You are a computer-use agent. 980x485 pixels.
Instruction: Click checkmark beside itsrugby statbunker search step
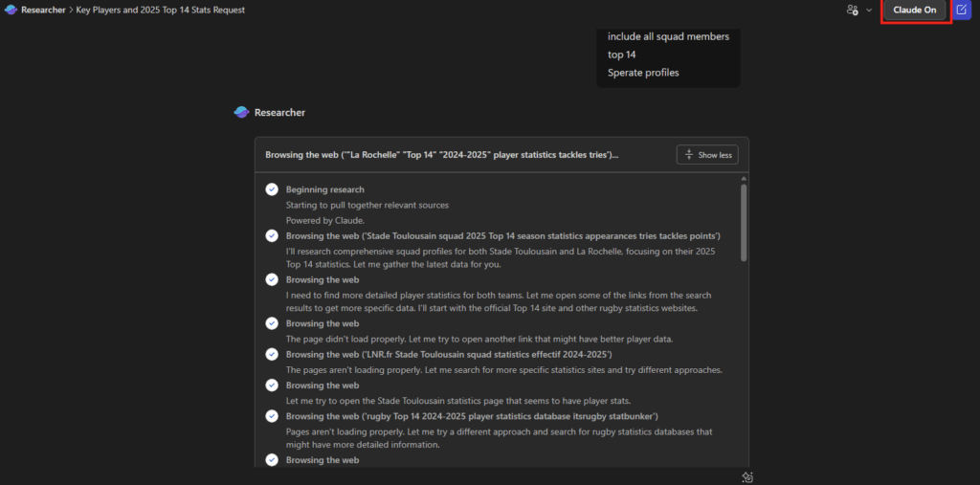tap(272, 416)
